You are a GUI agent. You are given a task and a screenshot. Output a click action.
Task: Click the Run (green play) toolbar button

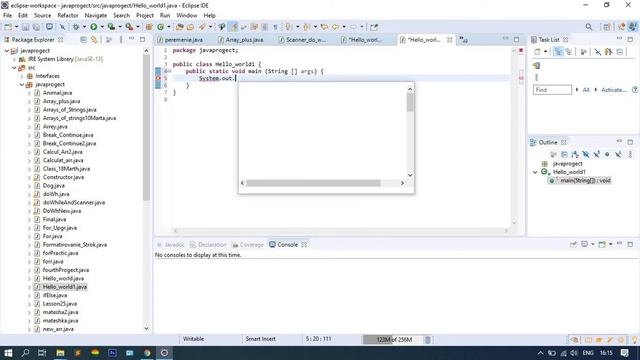pos(93,27)
